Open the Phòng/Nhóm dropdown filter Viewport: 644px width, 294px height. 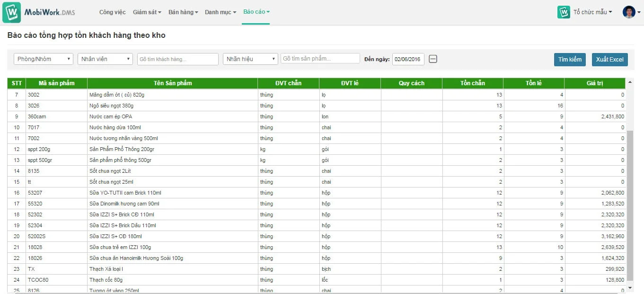[x=44, y=59]
